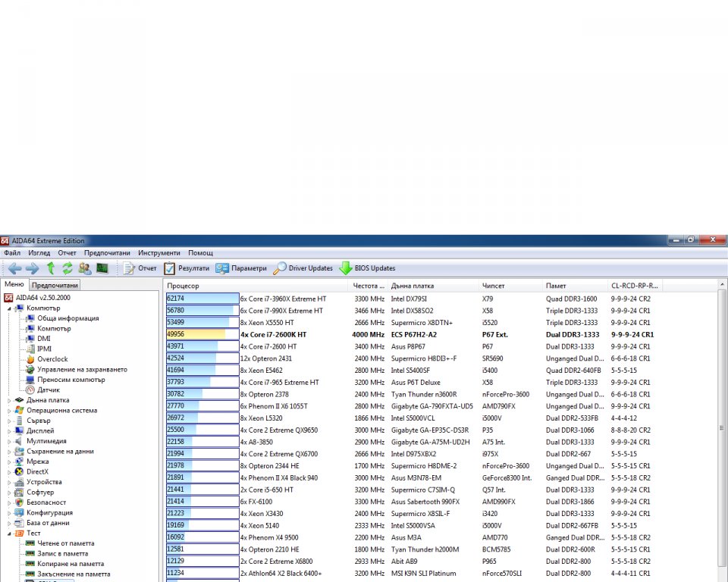
Task: Click the Back arrow toolbar icon
Action: [x=14, y=268]
